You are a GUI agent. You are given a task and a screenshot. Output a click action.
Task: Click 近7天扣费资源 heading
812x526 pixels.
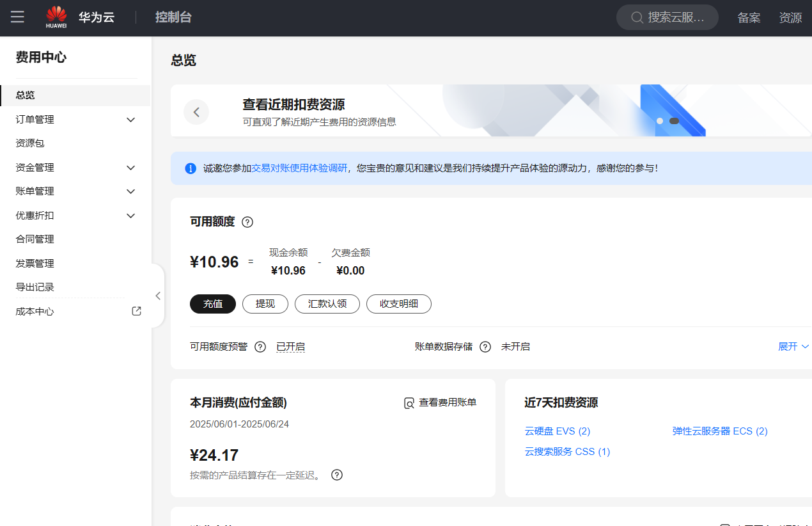(561, 403)
